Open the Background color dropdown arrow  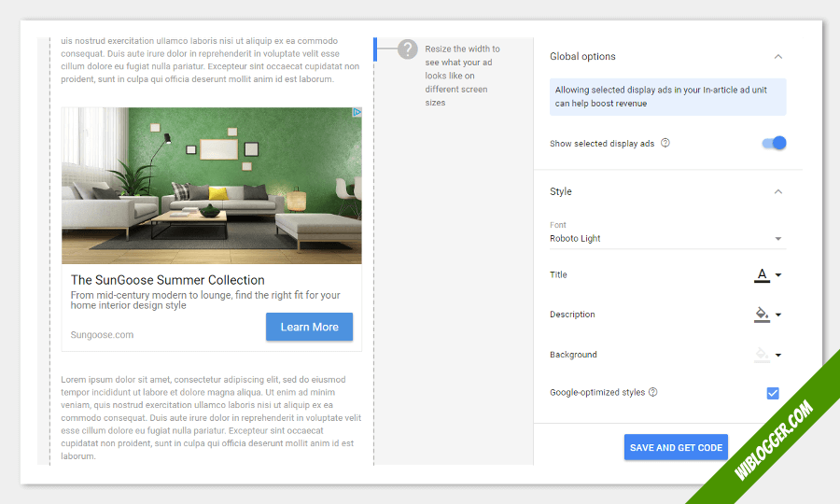point(778,355)
